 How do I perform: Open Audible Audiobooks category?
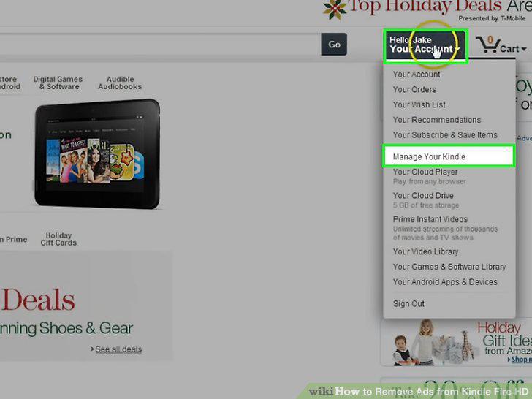click(120, 83)
